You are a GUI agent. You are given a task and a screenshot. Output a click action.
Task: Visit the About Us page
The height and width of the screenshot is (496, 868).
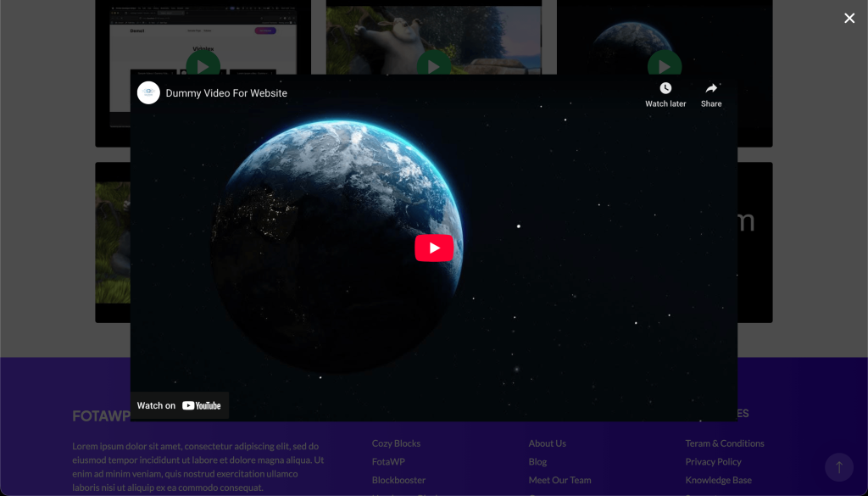(547, 443)
